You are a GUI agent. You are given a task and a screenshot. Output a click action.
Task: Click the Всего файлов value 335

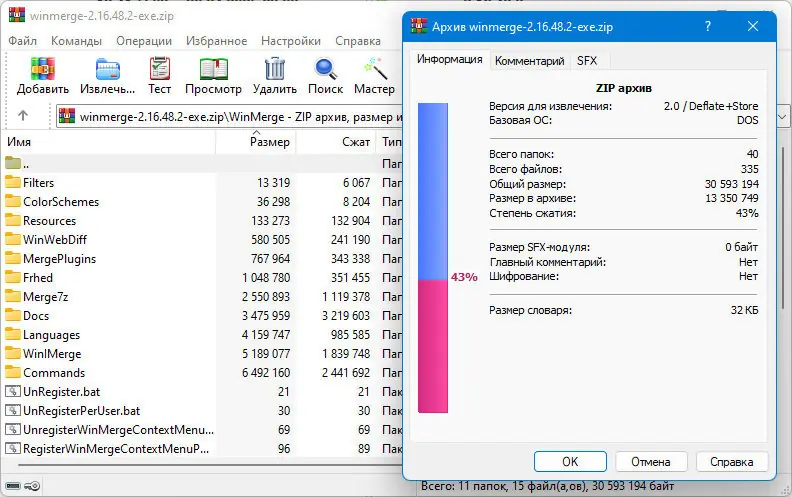tap(750, 169)
